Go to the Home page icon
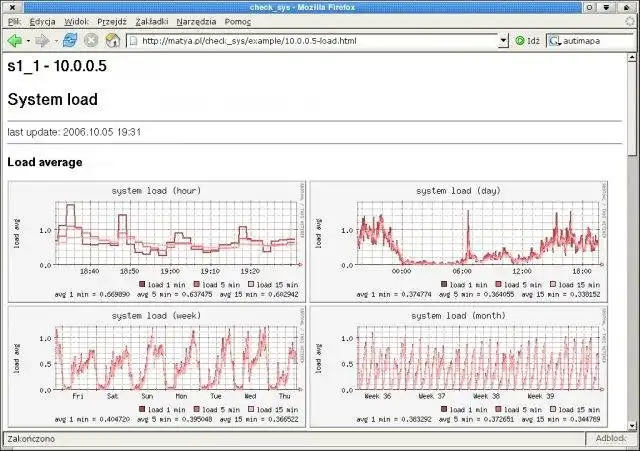Image resolution: width=640 pixels, height=451 pixels. pos(113,40)
